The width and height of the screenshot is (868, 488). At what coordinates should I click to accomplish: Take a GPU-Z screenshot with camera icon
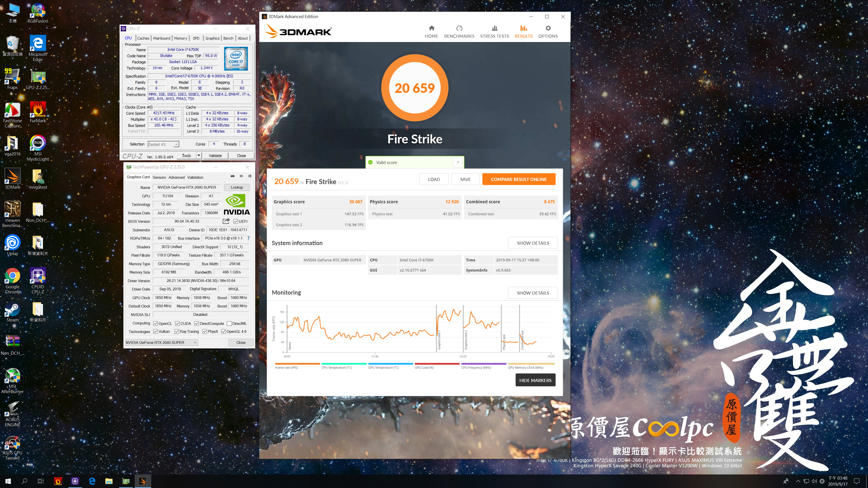pyautogui.click(x=233, y=176)
